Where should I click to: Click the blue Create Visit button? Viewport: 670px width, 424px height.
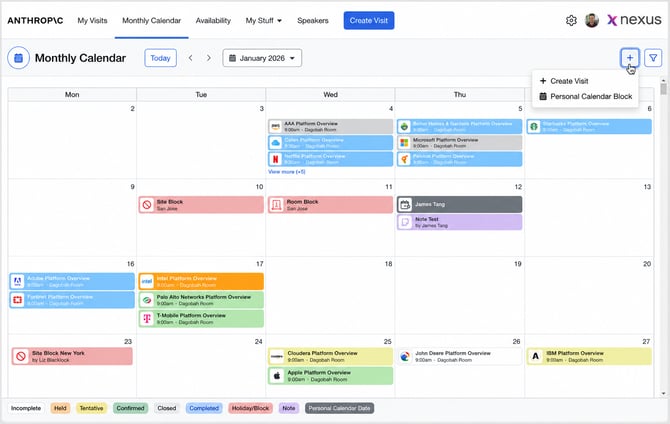pos(369,21)
